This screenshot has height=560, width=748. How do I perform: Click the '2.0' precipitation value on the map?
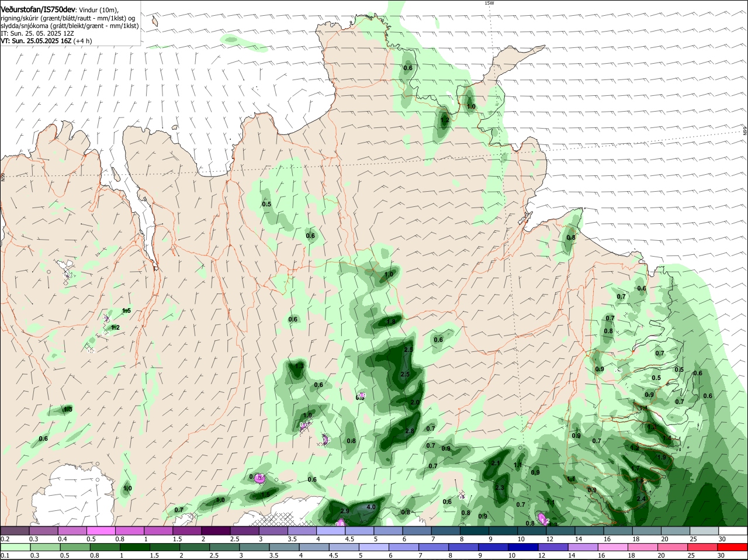coord(415,402)
